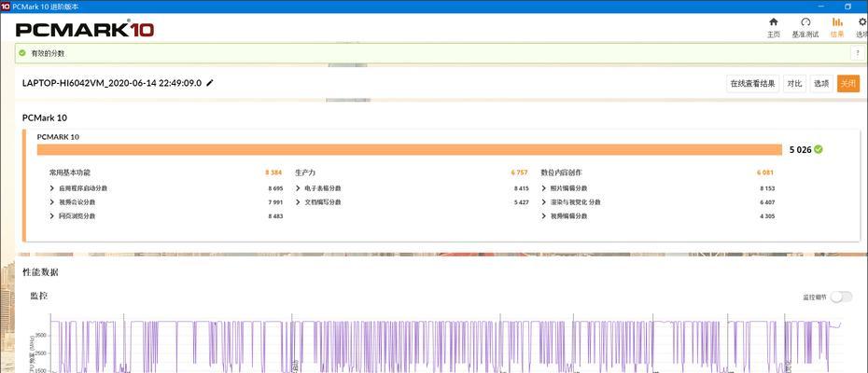Click the 性能数据 section heading
The width and height of the screenshot is (868, 373).
coord(40,272)
